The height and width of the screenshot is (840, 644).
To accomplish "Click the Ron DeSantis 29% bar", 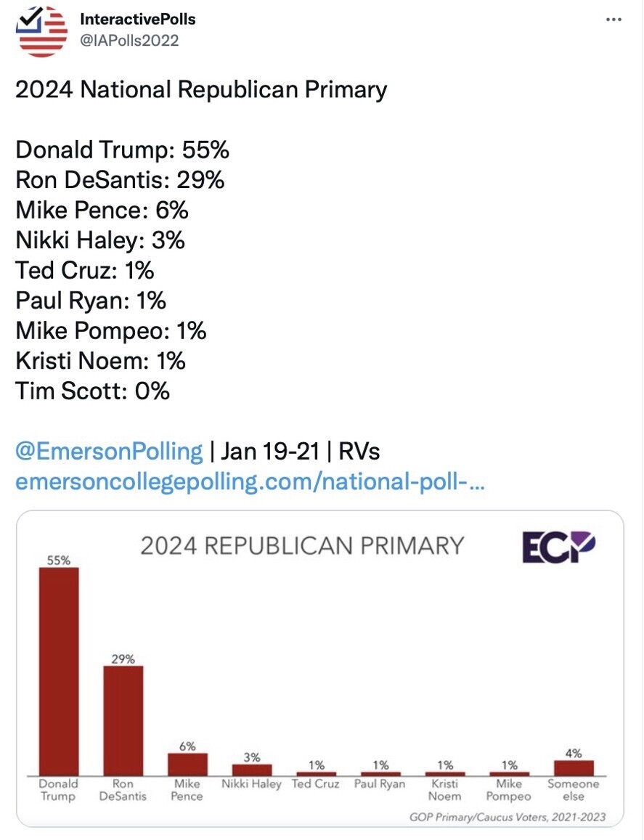I will tap(123, 720).
